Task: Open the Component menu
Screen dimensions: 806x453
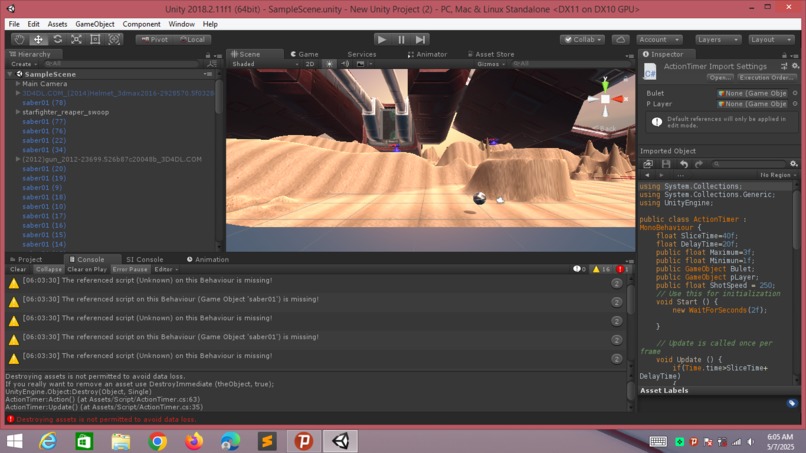Action: [x=141, y=24]
